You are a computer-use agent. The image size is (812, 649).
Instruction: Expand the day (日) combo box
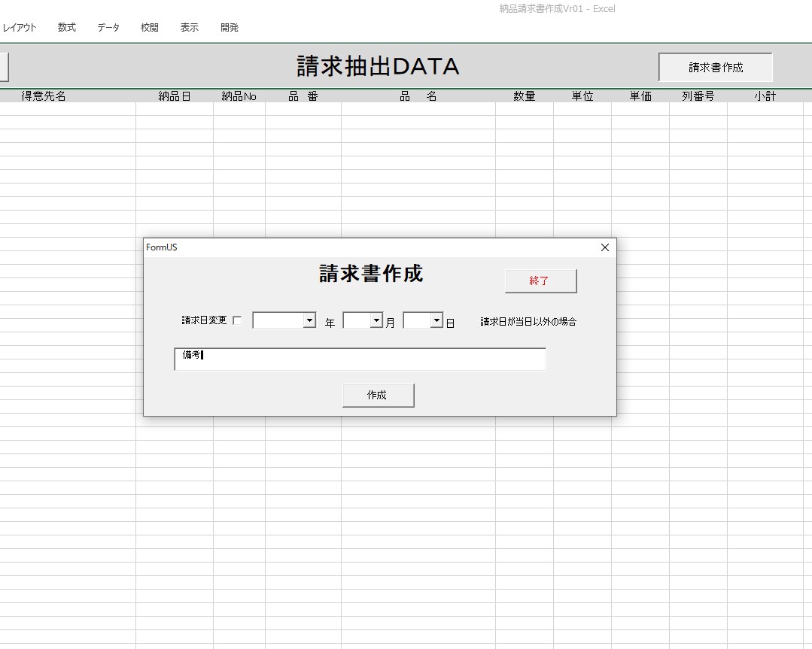437,320
